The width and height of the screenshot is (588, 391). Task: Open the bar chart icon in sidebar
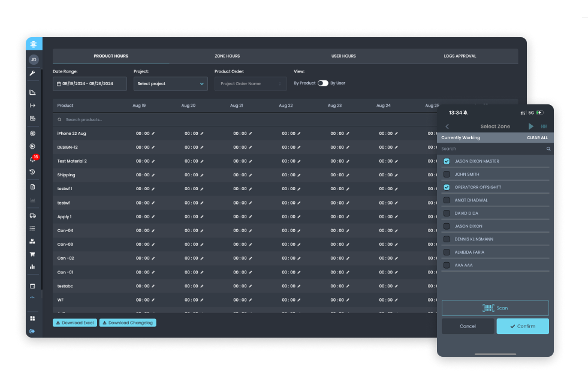[32, 267]
